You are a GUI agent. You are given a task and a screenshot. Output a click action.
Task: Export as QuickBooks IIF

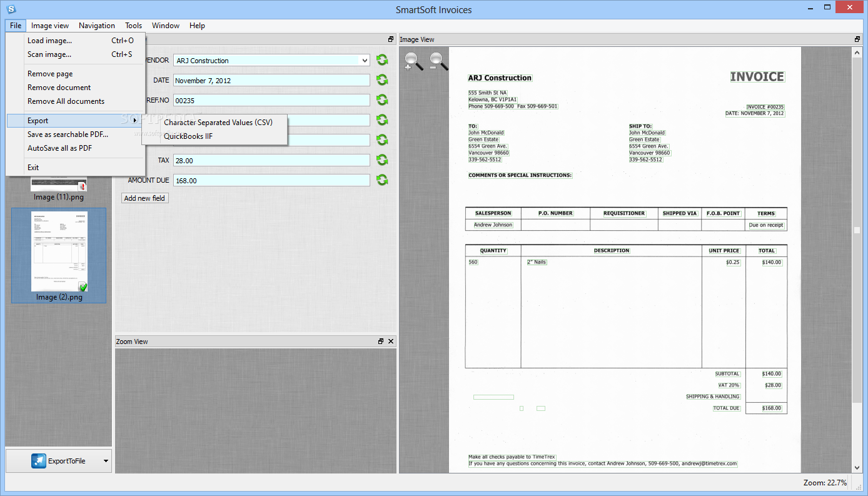pyautogui.click(x=214, y=136)
